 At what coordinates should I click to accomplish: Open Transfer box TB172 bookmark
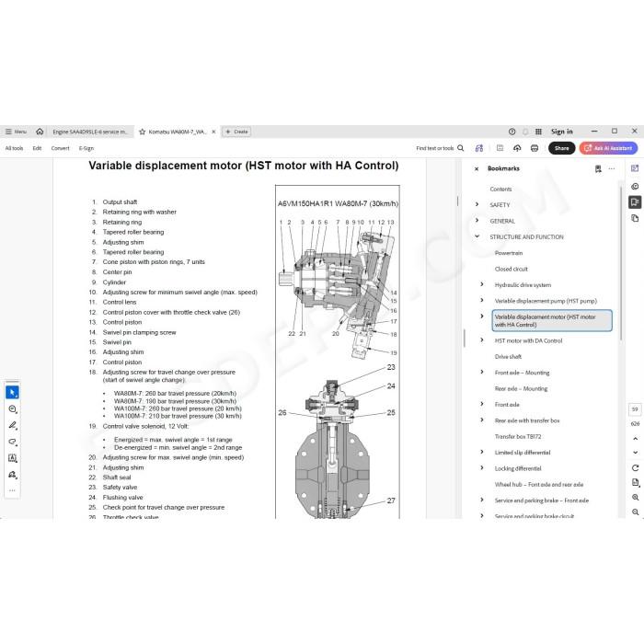pos(517,437)
